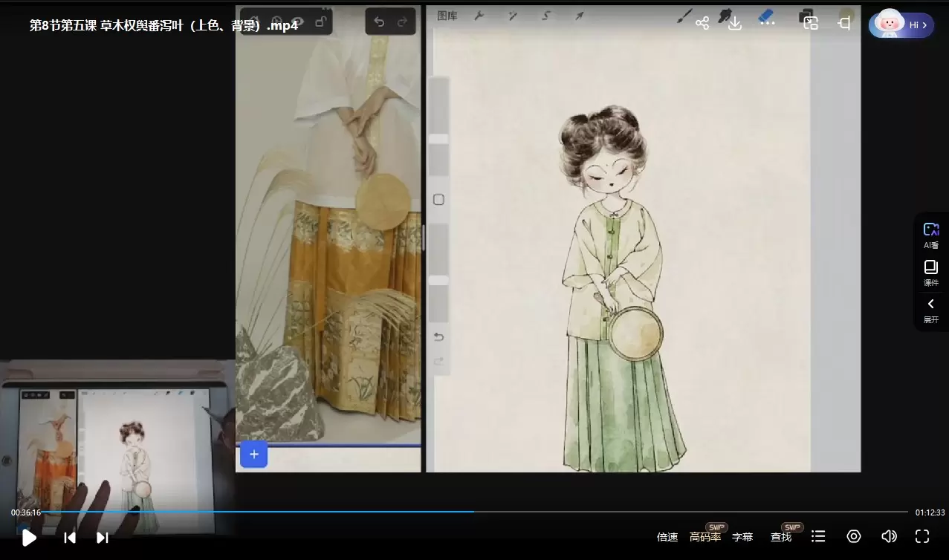Open the 高码率 quality selector
Viewport: 949px width, 560px height.
coord(705,536)
